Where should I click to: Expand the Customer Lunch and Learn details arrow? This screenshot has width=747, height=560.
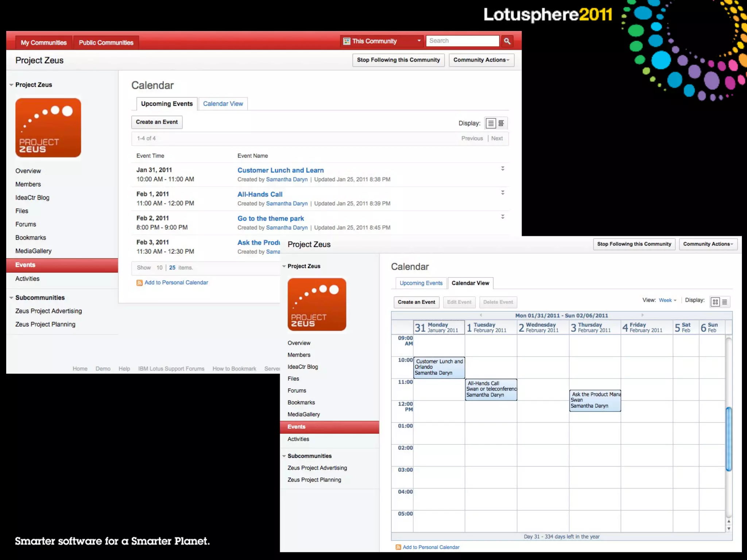(503, 168)
